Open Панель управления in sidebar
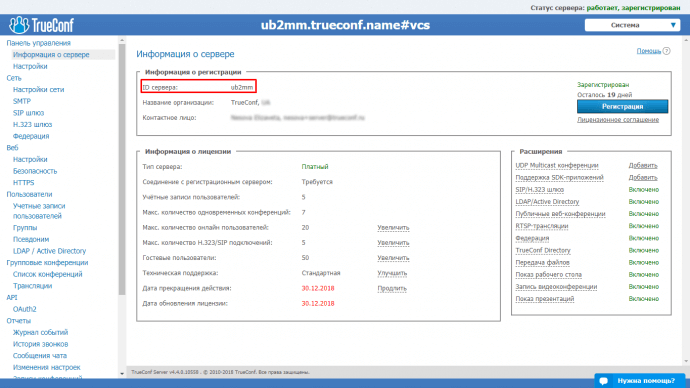Screen dimensions: 690x388 click(38, 43)
